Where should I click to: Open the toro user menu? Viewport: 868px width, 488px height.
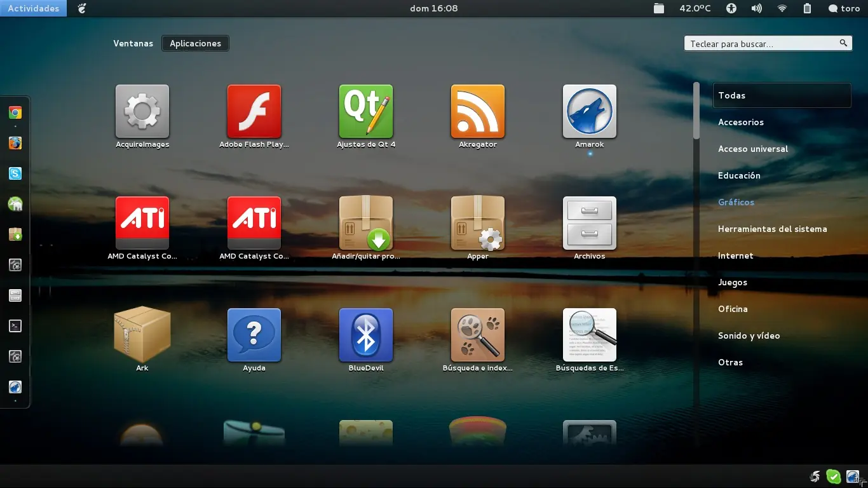click(x=844, y=8)
